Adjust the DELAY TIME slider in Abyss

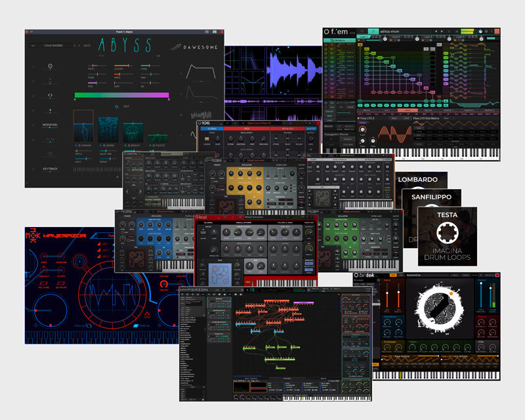[x=107, y=151]
